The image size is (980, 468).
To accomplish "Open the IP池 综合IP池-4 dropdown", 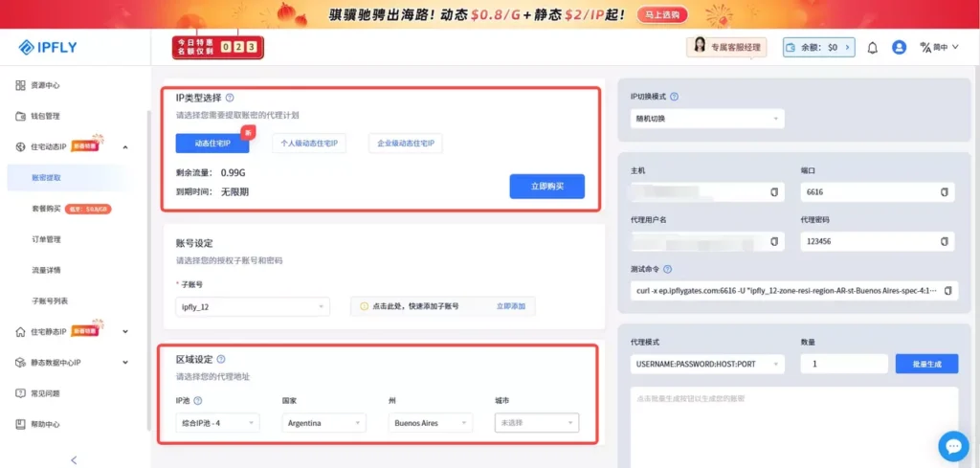I will (x=217, y=423).
